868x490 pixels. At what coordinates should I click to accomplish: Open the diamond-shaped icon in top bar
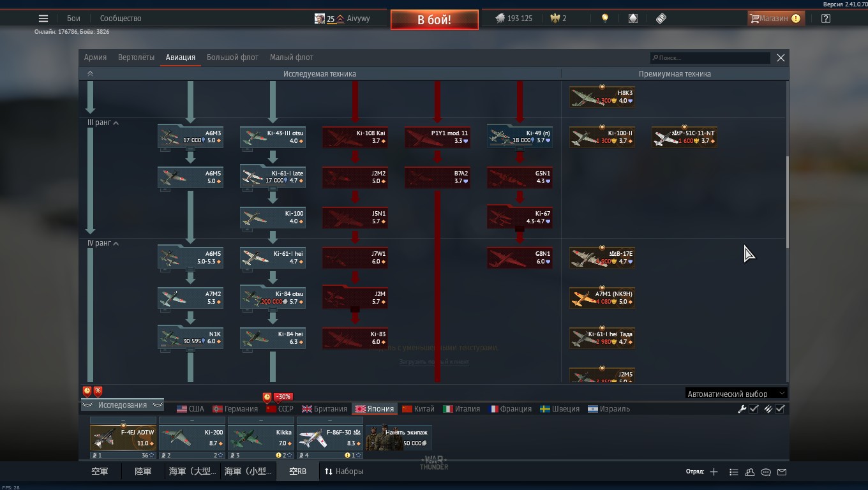point(633,19)
